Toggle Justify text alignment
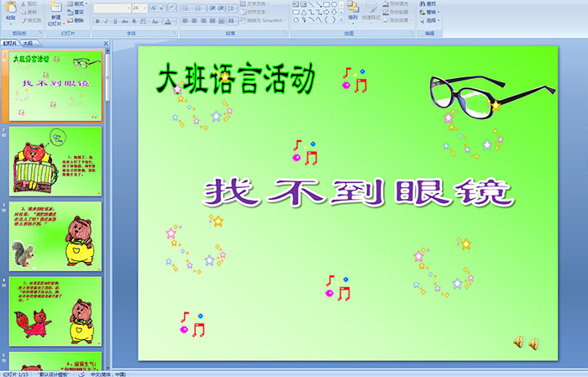The height and width of the screenshot is (377, 588). point(213,21)
